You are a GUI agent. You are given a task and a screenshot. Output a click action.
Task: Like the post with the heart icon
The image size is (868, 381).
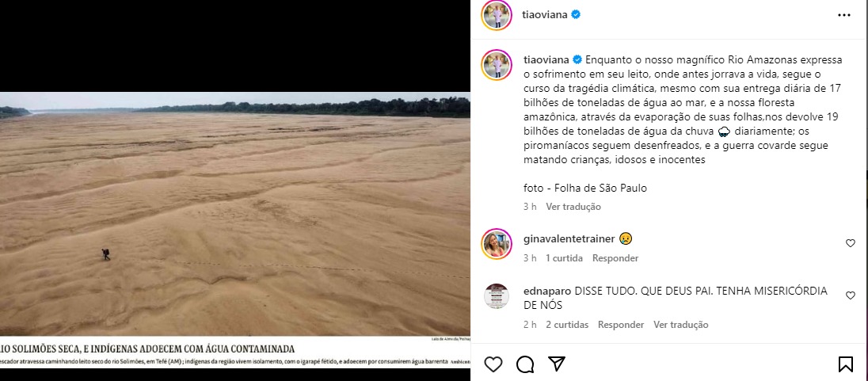tap(493, 364)
